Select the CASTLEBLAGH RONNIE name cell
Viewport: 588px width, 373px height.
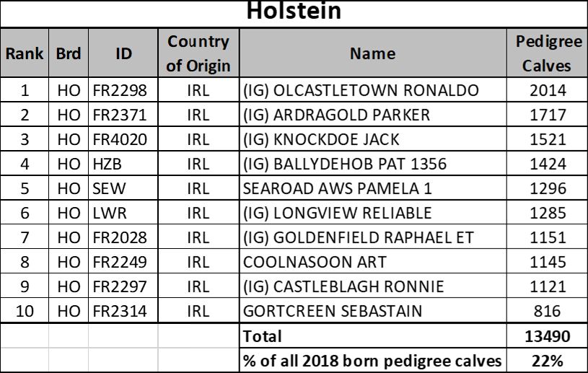373,286
